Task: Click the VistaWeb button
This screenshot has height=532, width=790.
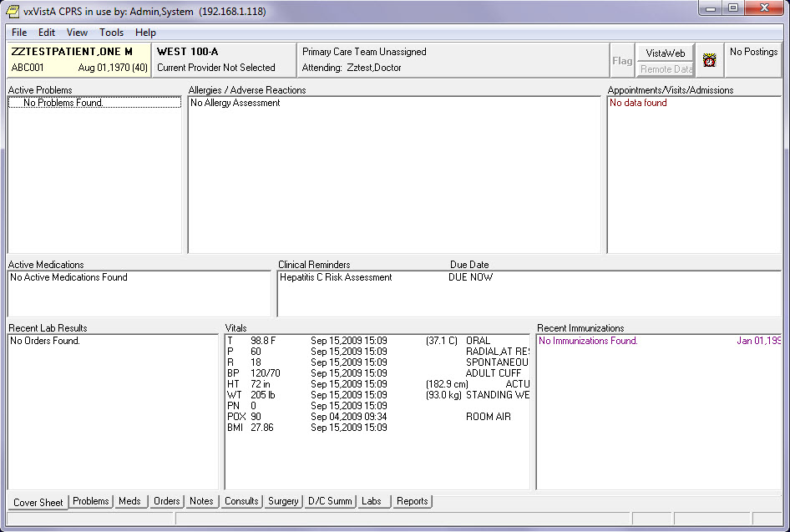Action: click(665, 53)
